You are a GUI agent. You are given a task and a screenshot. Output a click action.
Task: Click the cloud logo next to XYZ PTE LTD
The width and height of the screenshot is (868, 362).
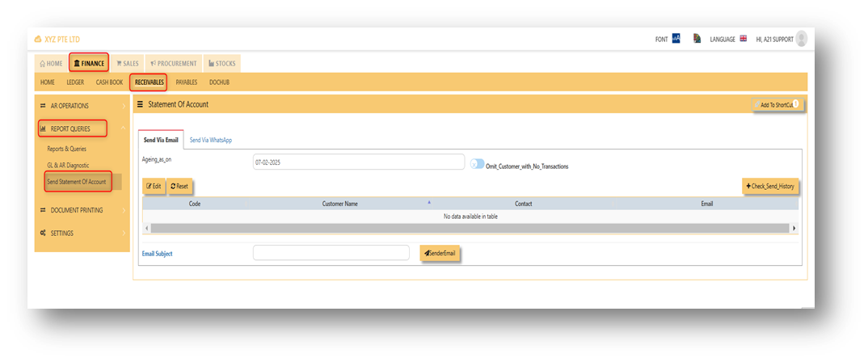(38, 40)
